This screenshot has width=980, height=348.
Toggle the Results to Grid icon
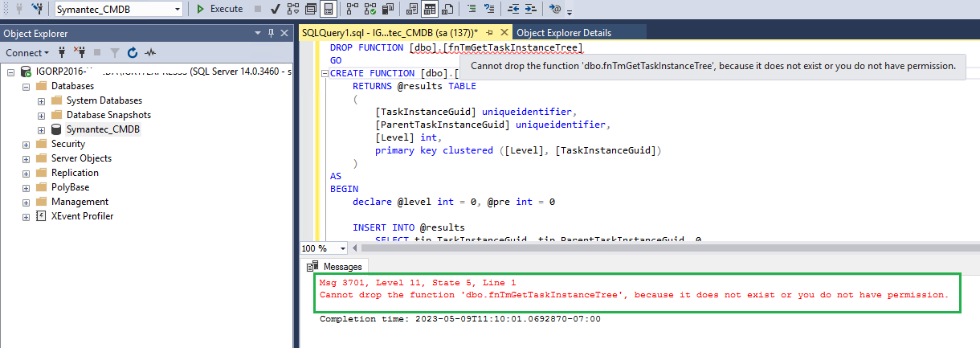pyautogui.click(x=430, y=9)
